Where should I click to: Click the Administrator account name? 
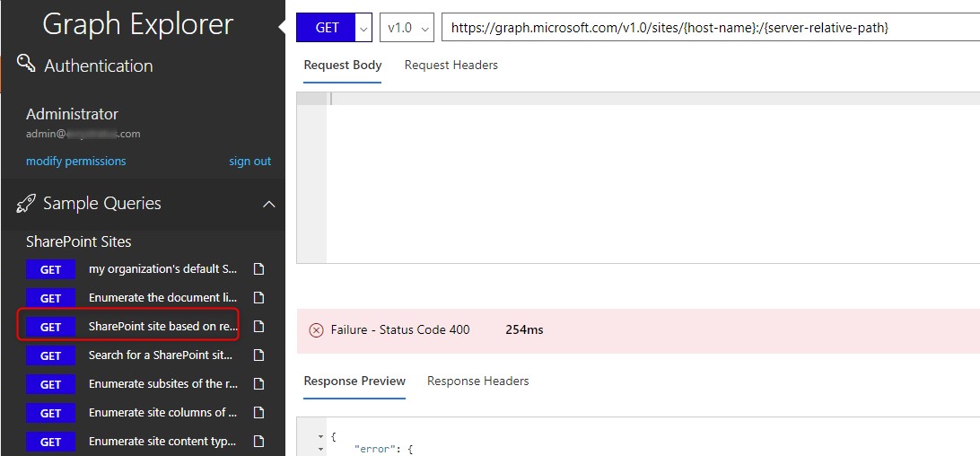coord(72,115)
